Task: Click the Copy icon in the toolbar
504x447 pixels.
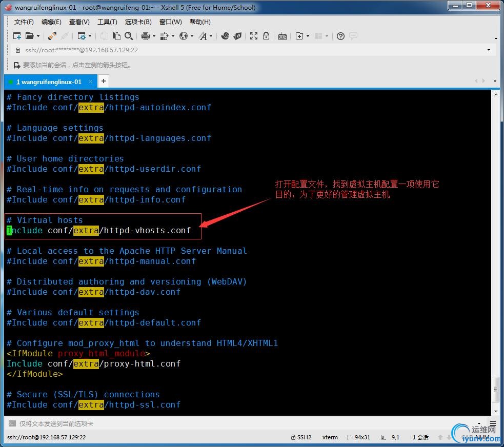Action: [104, 36]
